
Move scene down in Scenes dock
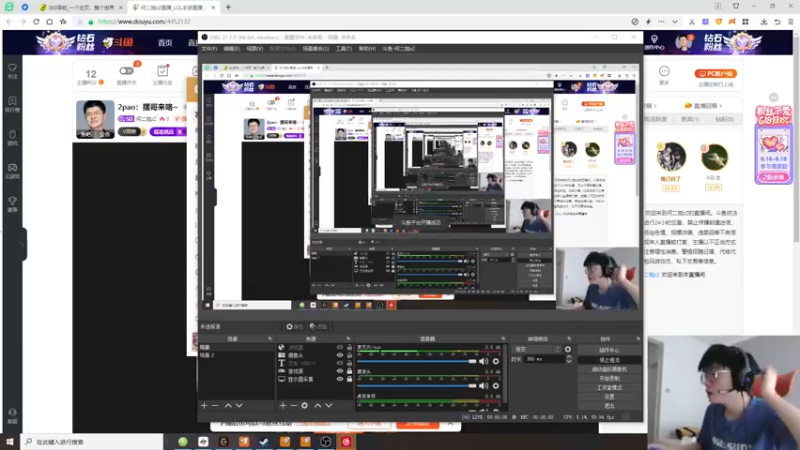click(x=239, y=406)
